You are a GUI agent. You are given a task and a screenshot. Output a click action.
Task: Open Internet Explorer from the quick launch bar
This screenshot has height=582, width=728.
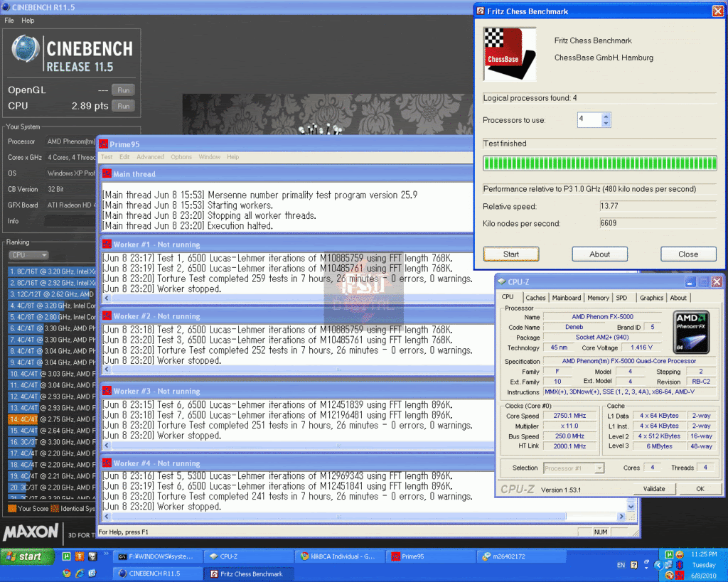tap(80, 573)
